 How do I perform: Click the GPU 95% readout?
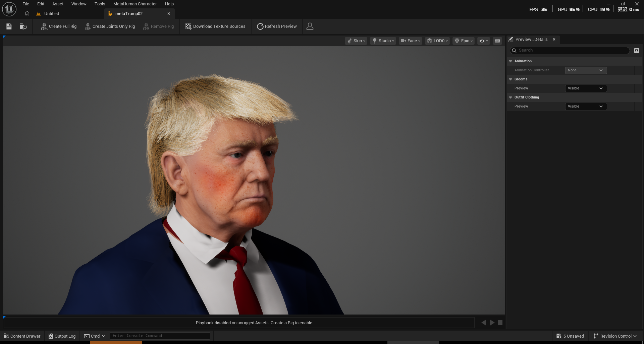pyautogui.click(x=569, y=9)
